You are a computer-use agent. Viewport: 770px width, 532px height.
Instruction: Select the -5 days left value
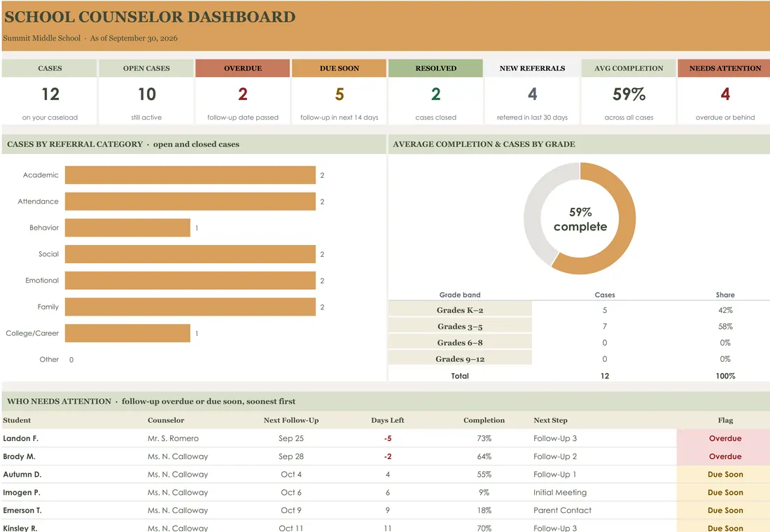coord(388,438)
